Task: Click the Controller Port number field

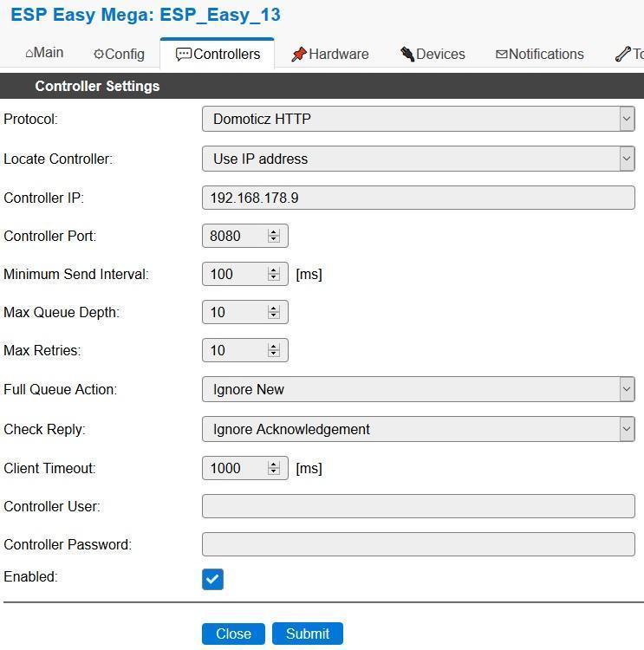Action: coord(245,236)
